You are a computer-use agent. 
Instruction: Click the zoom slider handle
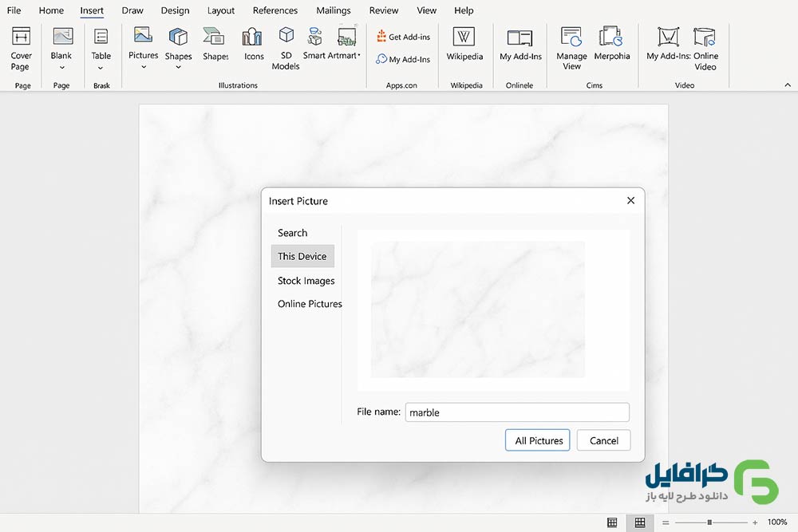coord(709,522)
